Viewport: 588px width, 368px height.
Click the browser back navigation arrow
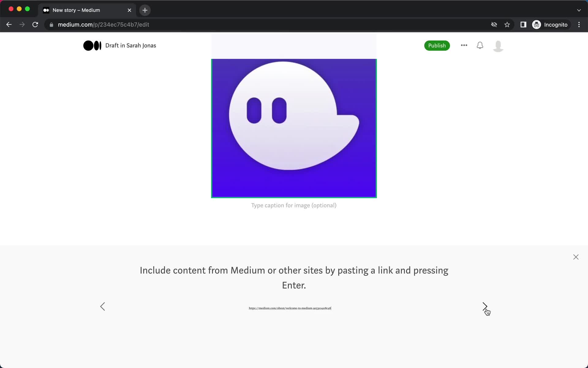point(9,25)
